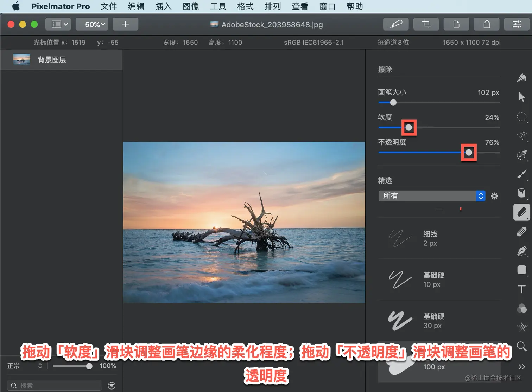Image resolution: width=532 pixels, height=392 pixels.
Task: Open the 所有 brush collection dropdown
Action: pos(432,196)
